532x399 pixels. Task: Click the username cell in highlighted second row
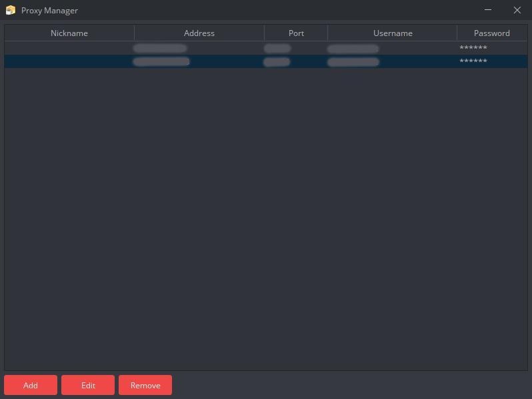pyautogui.click(x=353, y=61)
